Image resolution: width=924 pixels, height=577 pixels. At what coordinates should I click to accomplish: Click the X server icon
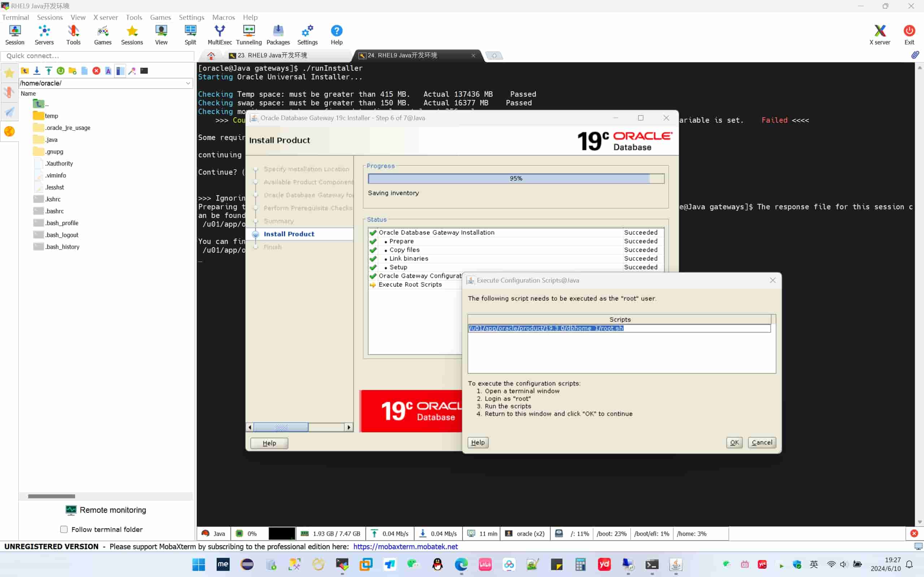(880, 35)
